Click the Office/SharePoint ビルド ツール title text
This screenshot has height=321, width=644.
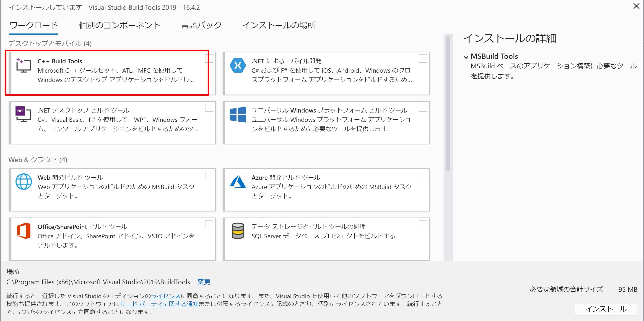pos(83,227)
